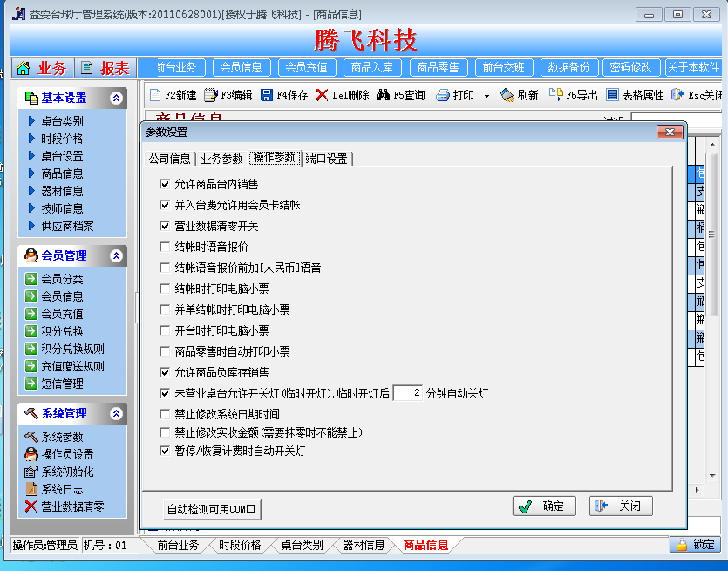Viewport: 728px width, 571px height.
Task: Click the 确定 confirm button
Action: [544, 506]
